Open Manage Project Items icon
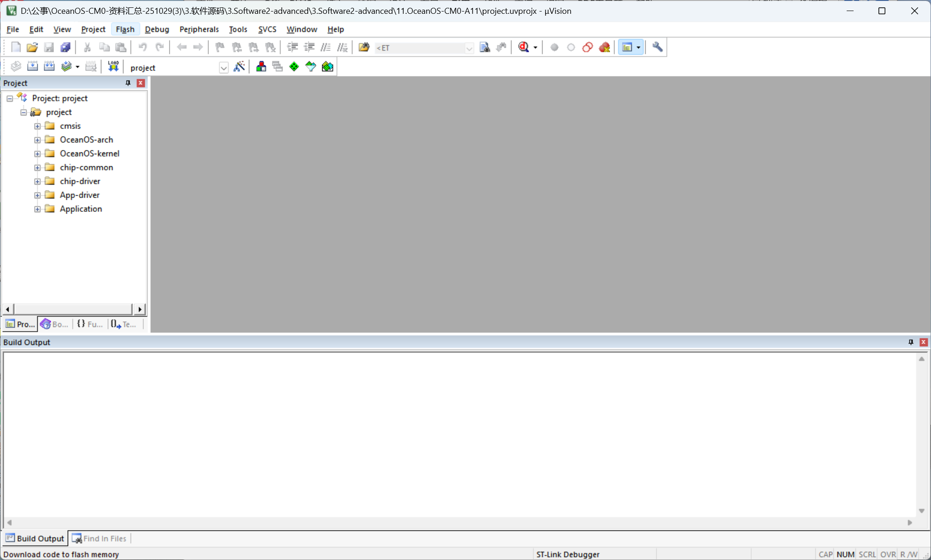 (x=261, y=67)
